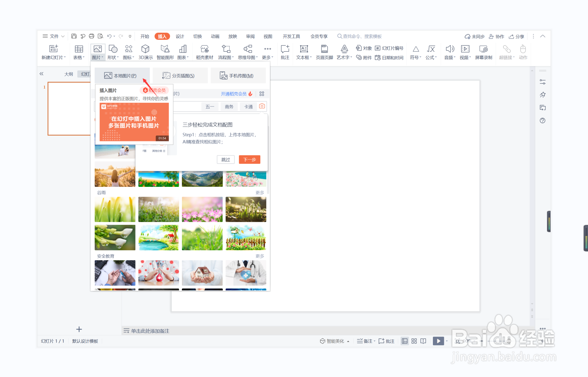Open the Review (审阅) tab

(250, 36)
